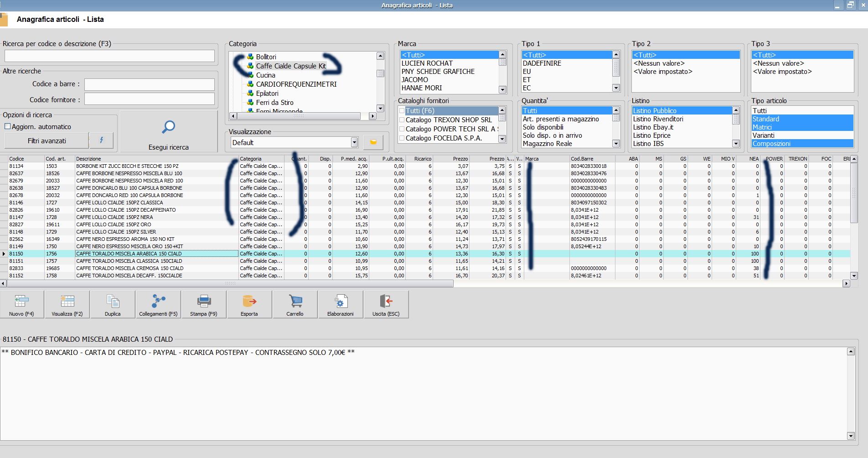Select PNY SCHEDE GRAFICHE brand
This screenshot has width=868, height=458.
pos(449,72)
